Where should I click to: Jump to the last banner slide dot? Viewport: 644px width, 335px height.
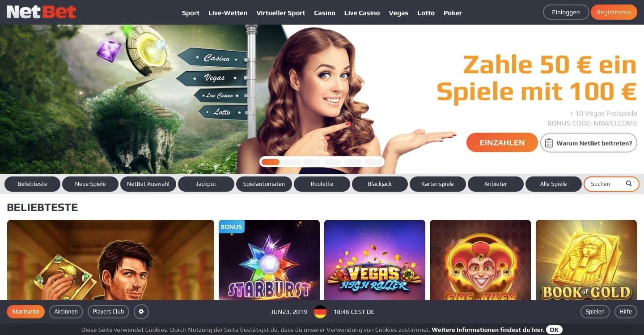pyautogui.click(x=373, y=162)
